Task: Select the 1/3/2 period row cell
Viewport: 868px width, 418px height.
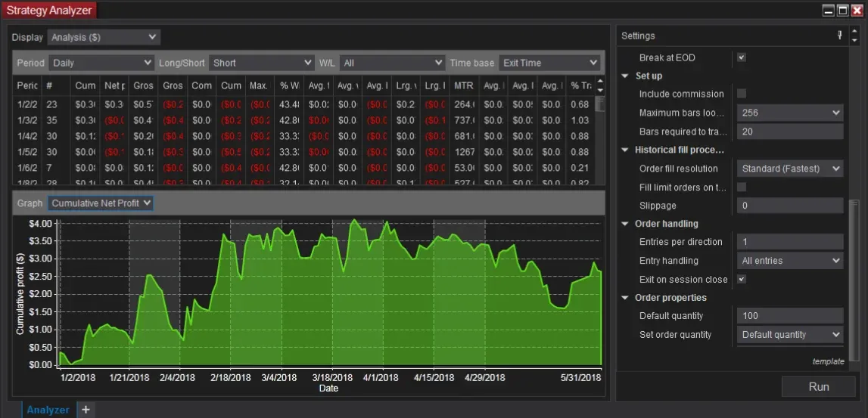Action: click(27, 120)
